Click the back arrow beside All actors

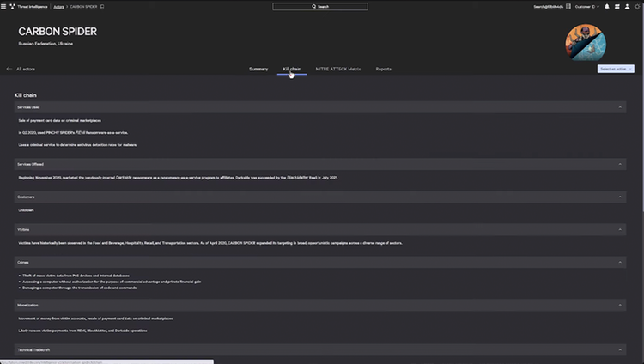(9, 69)
